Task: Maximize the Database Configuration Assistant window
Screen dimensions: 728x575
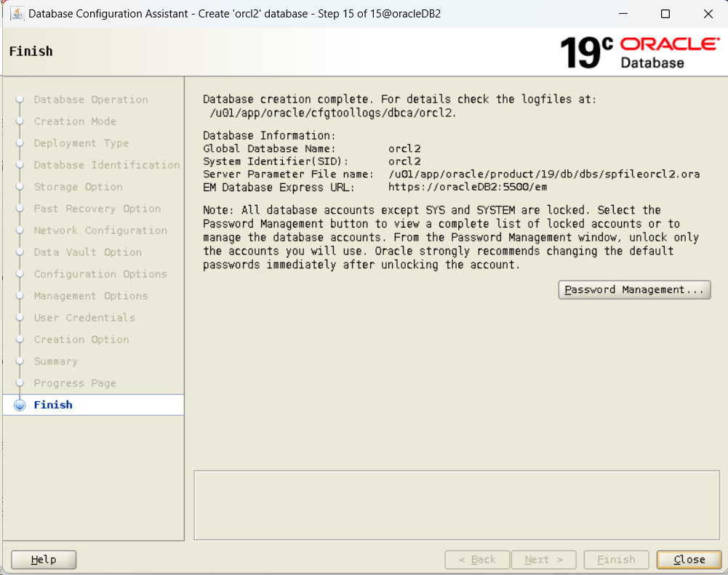Action: 665,14
